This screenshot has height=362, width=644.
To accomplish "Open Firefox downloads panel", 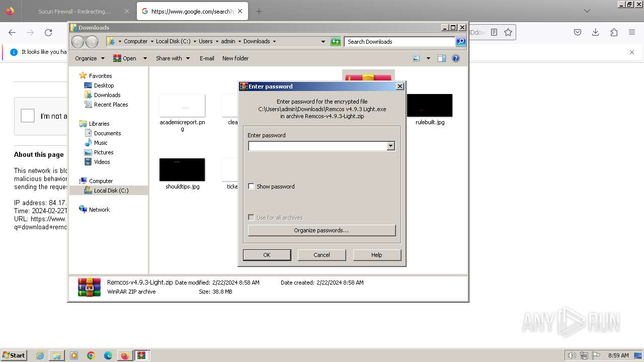I will pyautogui.click(x=595, y=32).
